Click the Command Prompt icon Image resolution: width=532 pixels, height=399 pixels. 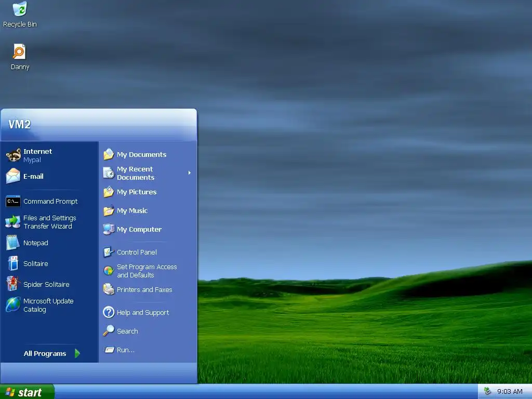pos(13,201)
